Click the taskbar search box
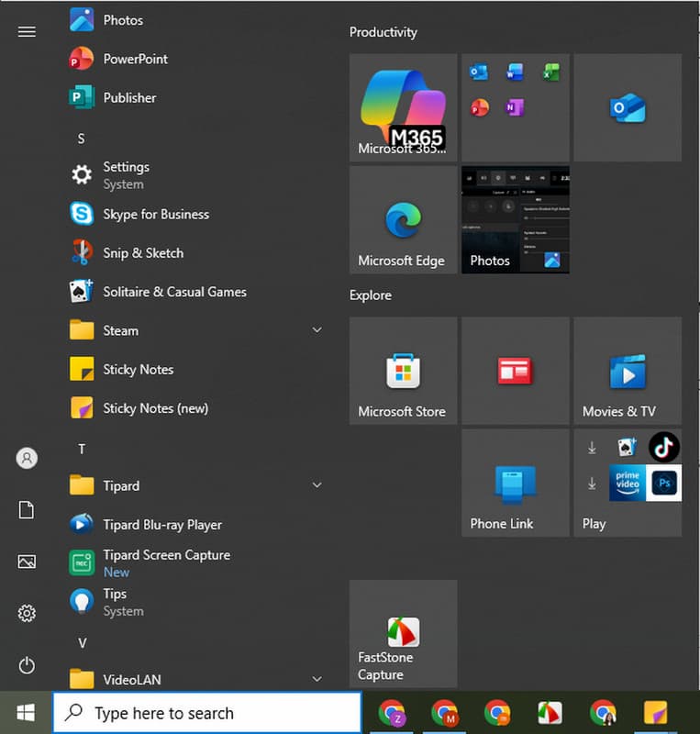This screenshot has height=734, width=700. (x=207, y=713)
